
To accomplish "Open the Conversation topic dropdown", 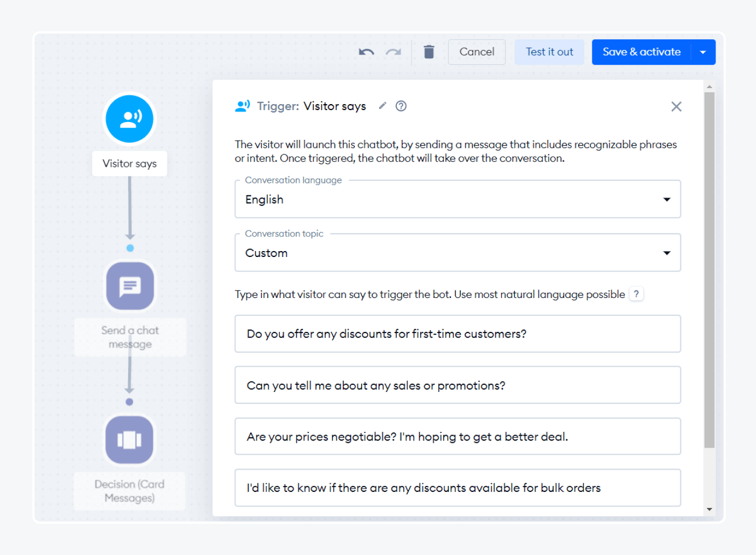I will pyautogui.click(x=458, y=253).
